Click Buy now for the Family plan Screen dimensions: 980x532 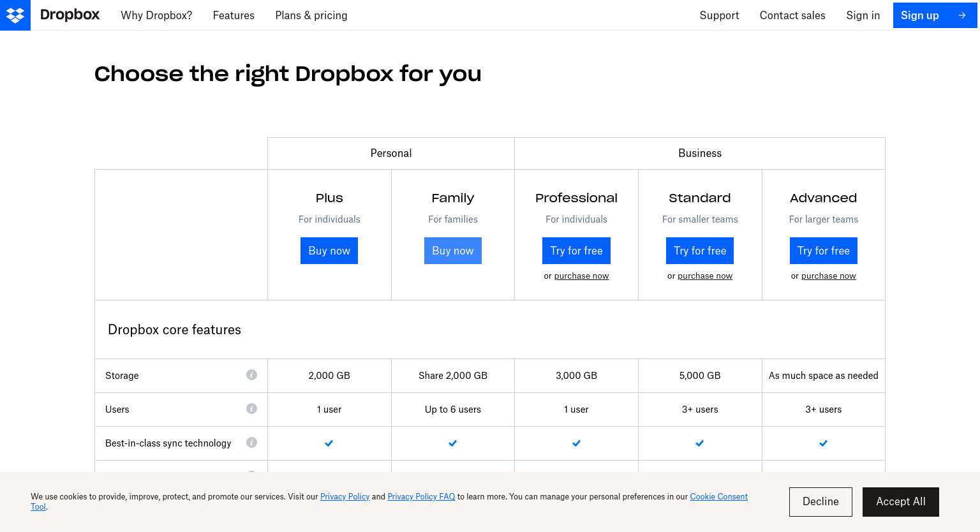pyautogui.click(x=453, y=251)
